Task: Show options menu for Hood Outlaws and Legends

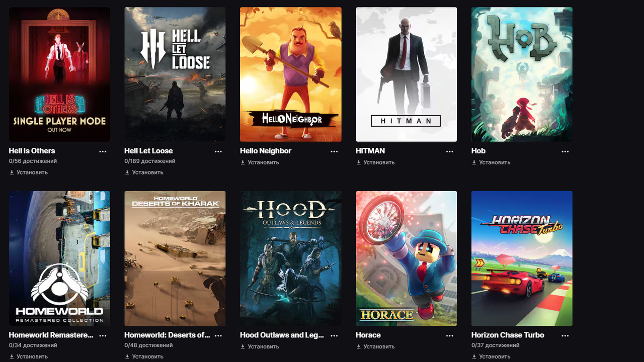Action: 334,335
